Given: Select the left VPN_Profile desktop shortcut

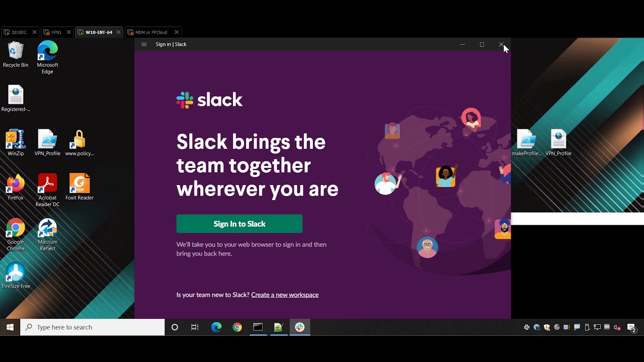Looking at the screenshot, I should click(x=47, y=143).
